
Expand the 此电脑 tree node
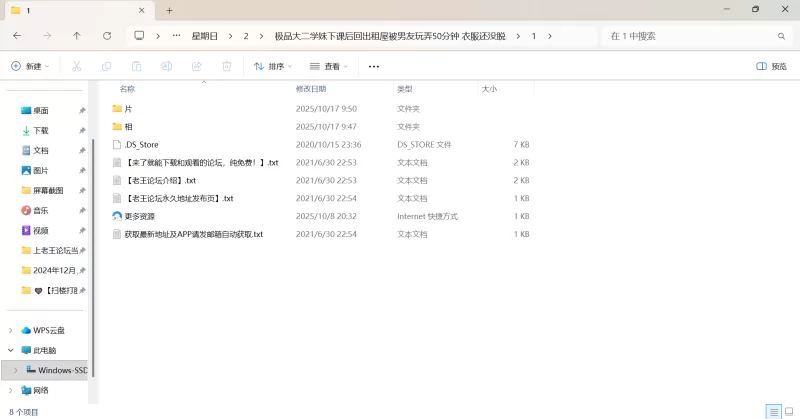[11, 350]
